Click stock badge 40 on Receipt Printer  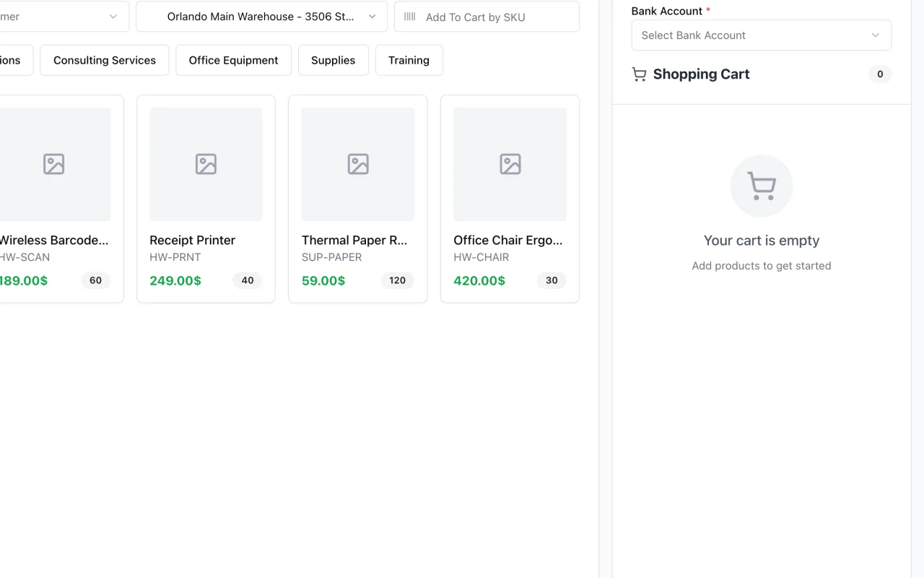248,280
